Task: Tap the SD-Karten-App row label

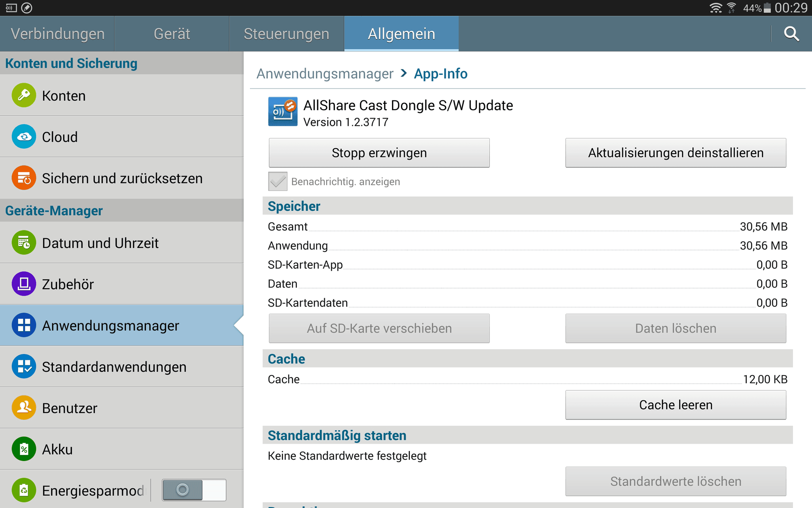Action: pos(305,265)
